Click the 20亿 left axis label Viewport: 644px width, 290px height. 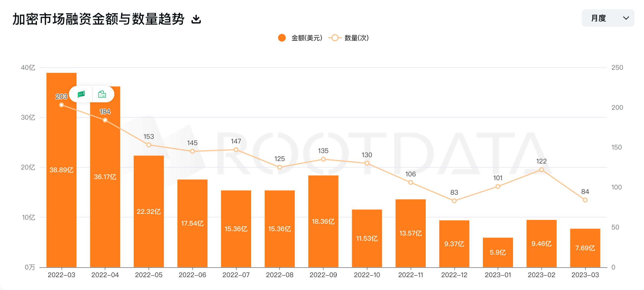28,167
